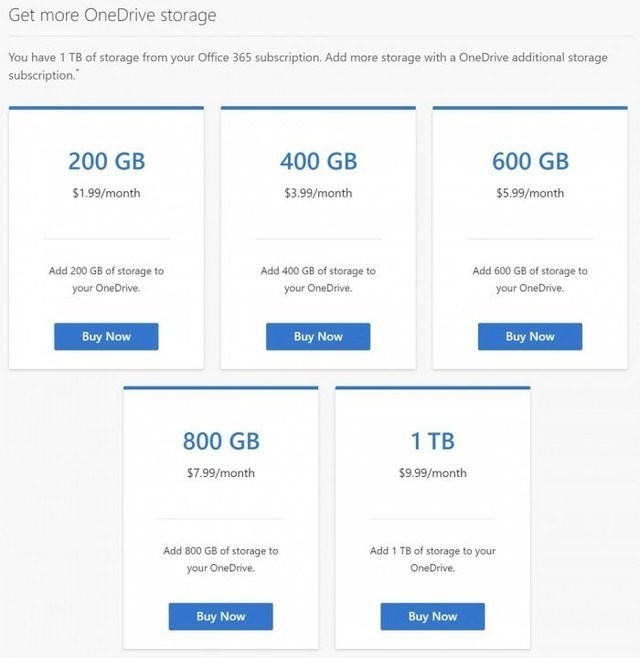Click the $3.99/month price text

tap(318, 193)
